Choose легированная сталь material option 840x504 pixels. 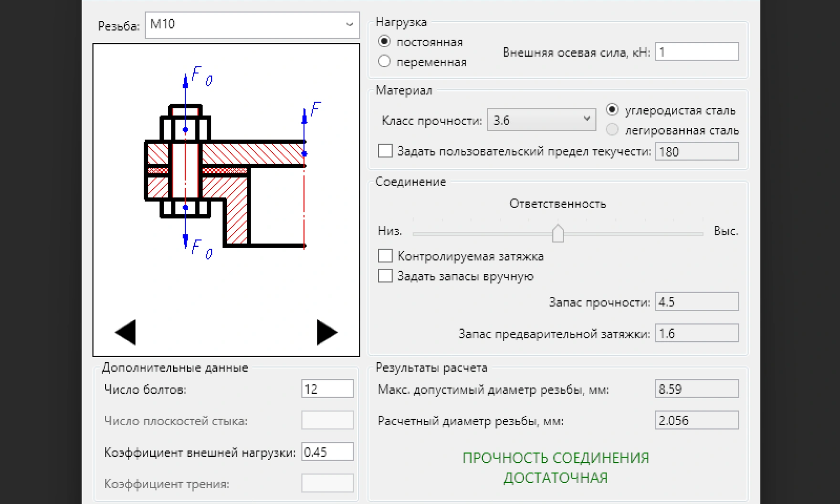(x=612, y=129)
